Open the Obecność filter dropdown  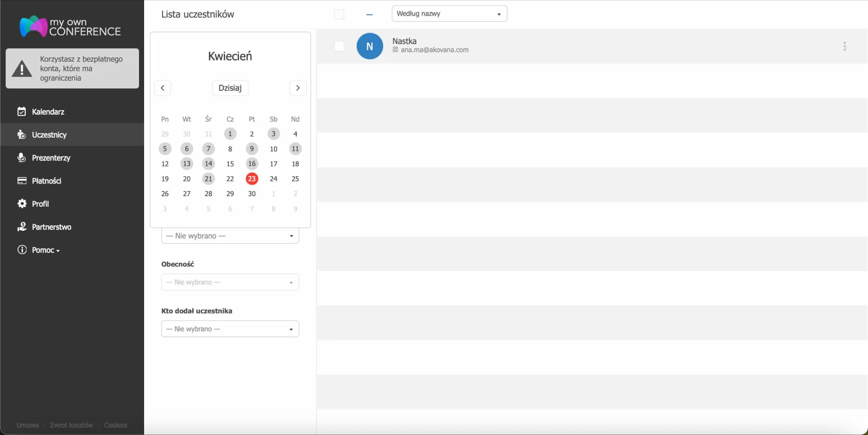pos(230,282)
